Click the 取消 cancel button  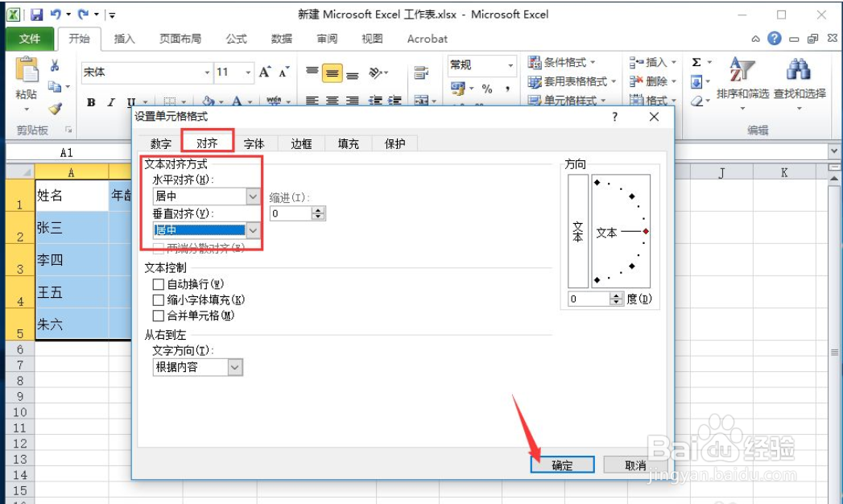point(635,465)
